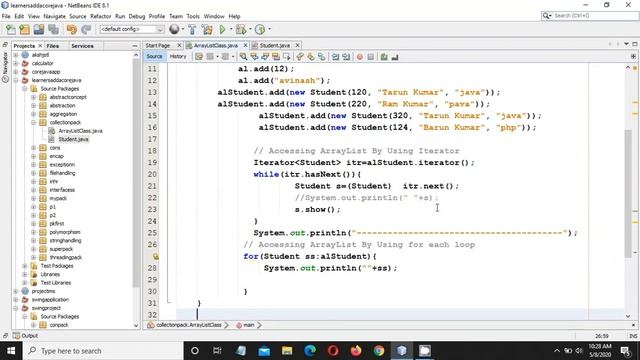
Task: Open the Profile Project dropdown arrow
Action: [x=269, y=29]
